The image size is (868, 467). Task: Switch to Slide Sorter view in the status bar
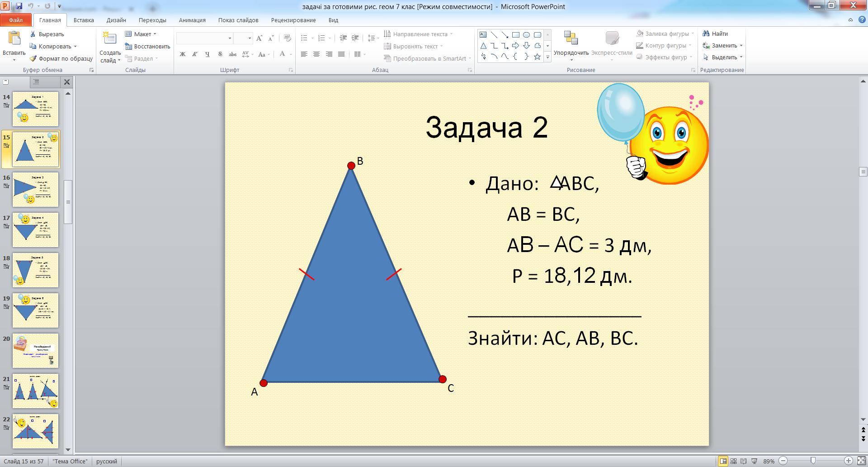(x=733, y=461)
